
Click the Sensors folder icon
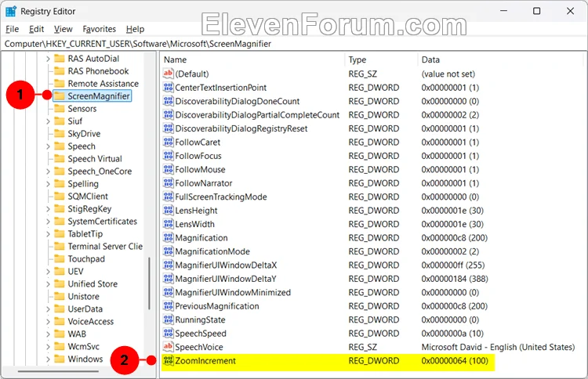coord(60,108)
